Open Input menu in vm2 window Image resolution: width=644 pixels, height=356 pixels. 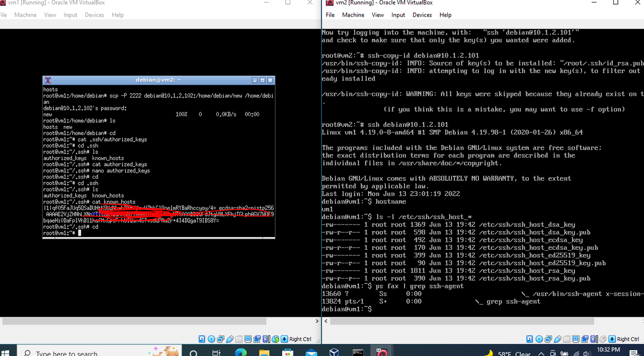coord(398,15)
